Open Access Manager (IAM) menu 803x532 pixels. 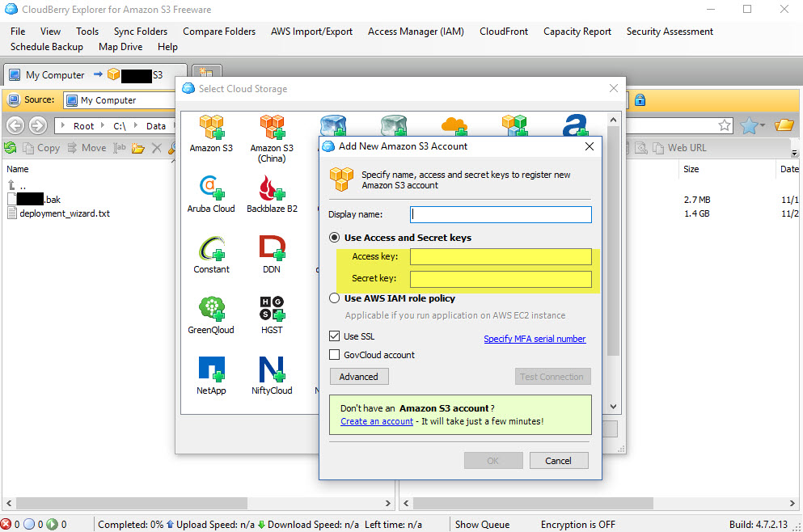point(416,32)
